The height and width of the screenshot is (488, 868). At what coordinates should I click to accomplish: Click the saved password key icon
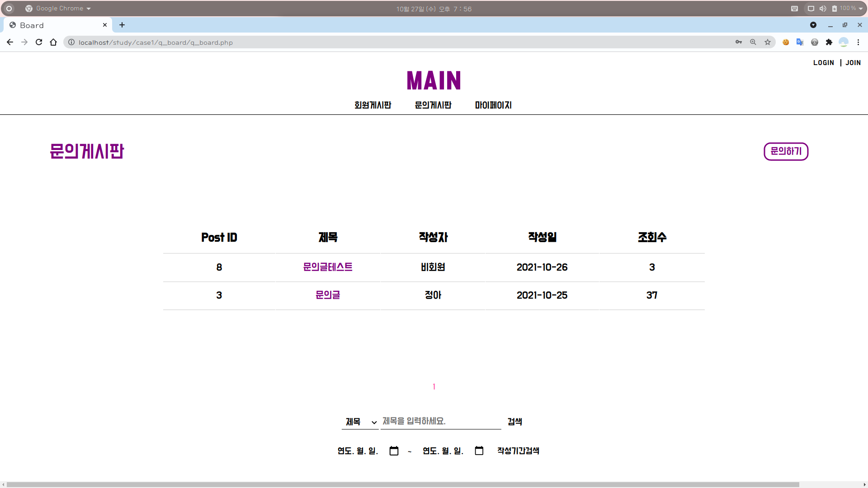pyautogui.click(x=739, y=42)
